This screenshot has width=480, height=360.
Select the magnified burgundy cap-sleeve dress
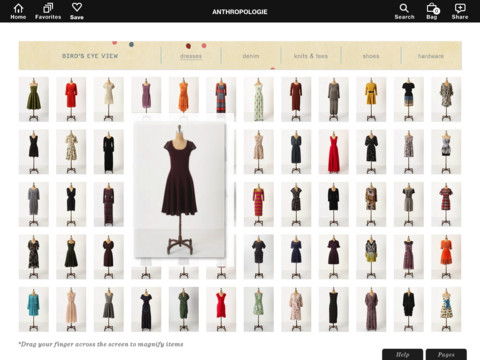pyautogui.click(x=180, y=190)
